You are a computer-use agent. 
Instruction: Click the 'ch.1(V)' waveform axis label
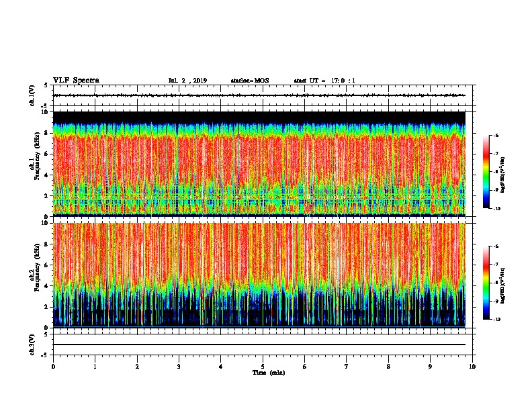[32, 95]
